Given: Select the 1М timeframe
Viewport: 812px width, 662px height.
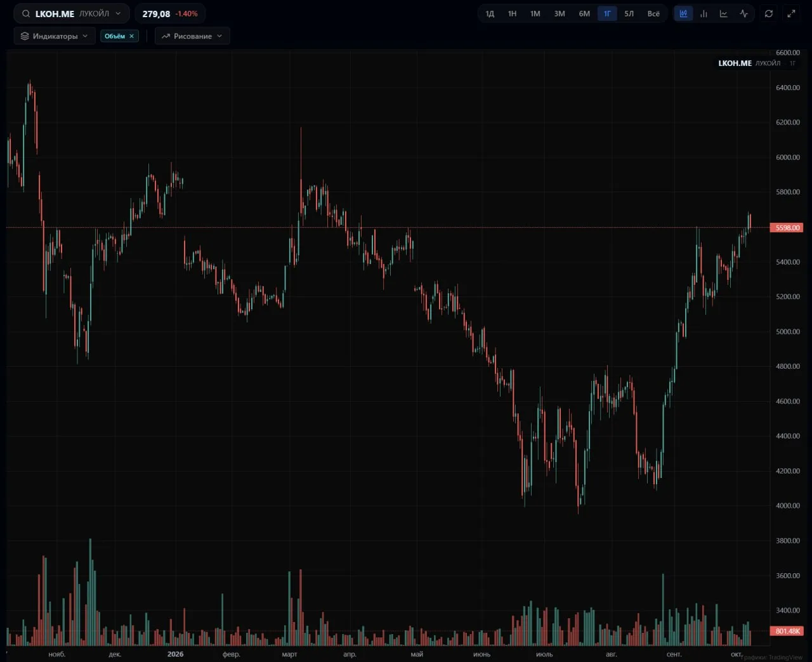Looking at the screenshot, I should coord(535,13).
